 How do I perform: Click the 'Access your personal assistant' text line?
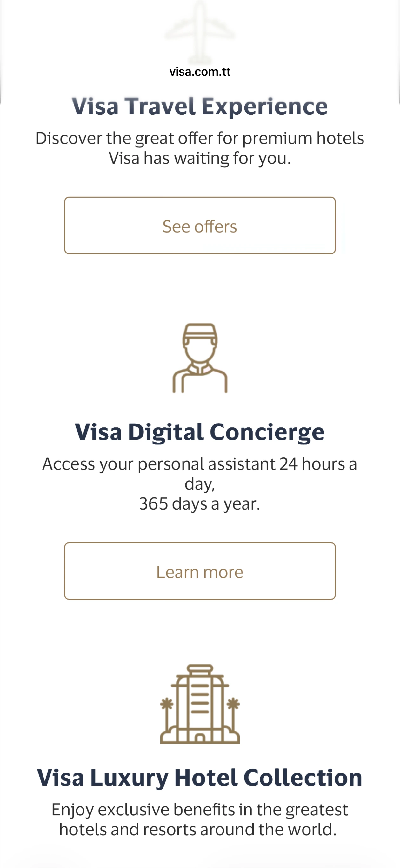coord(200,464)
